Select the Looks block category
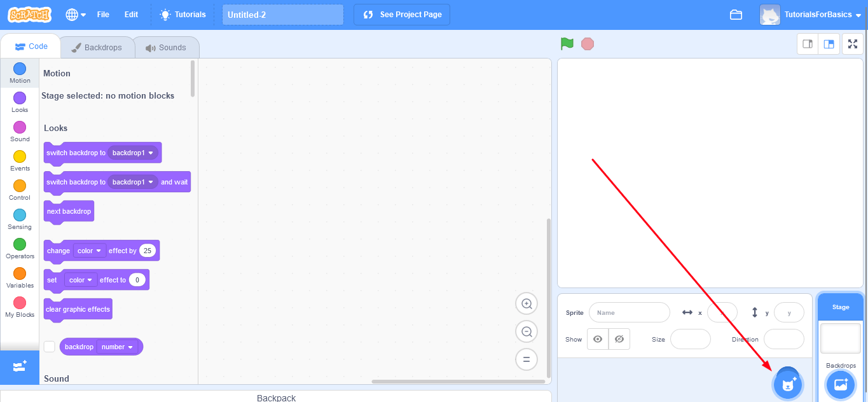 (20, 102)
